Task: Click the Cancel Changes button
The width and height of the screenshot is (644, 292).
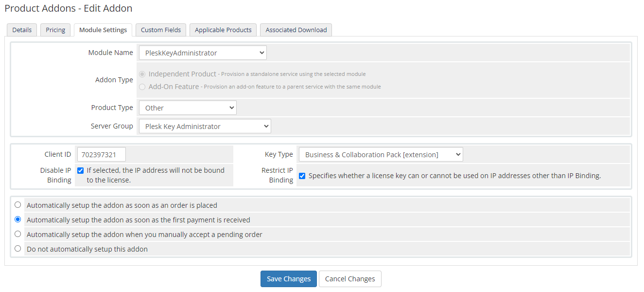Action: point(350,278)
